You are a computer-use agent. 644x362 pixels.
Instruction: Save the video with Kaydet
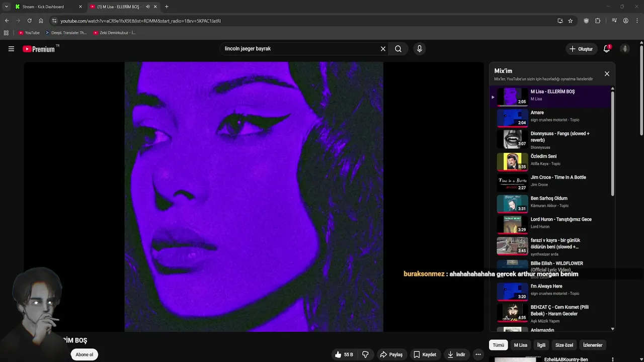click(425, 354)
